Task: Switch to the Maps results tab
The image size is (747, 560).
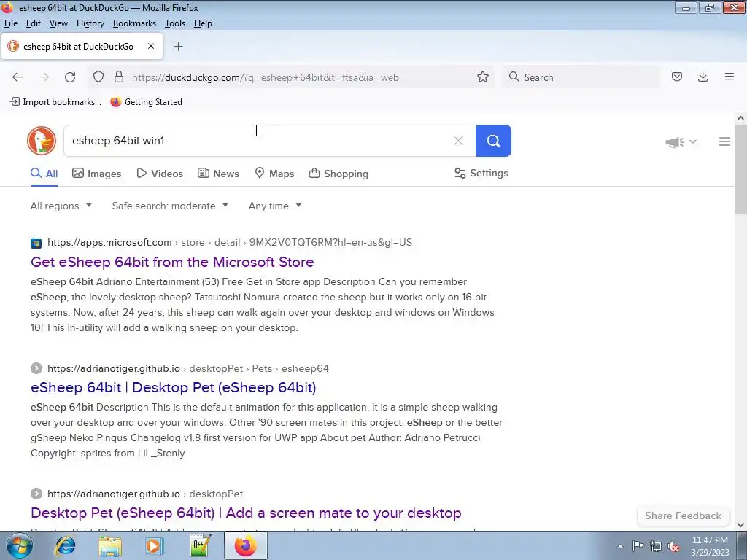Action: 274,174
